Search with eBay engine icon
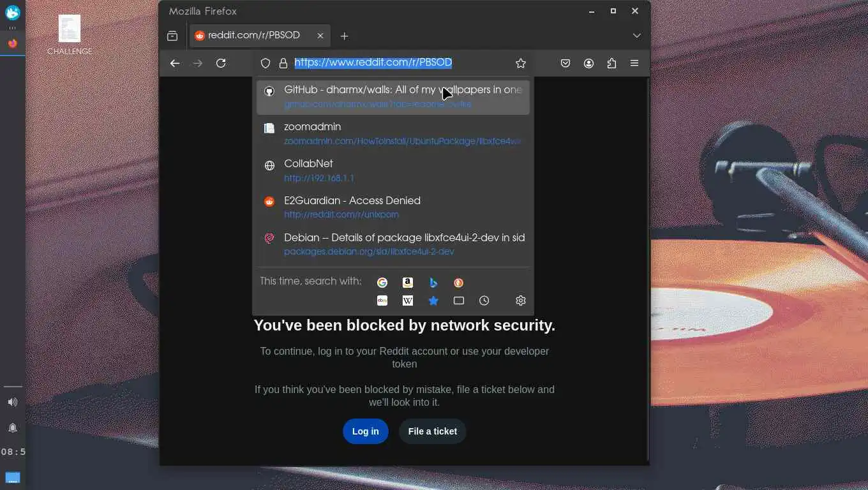Image resolution: width=868 pixels, height=490 pixels. click(x=382, y=301)
